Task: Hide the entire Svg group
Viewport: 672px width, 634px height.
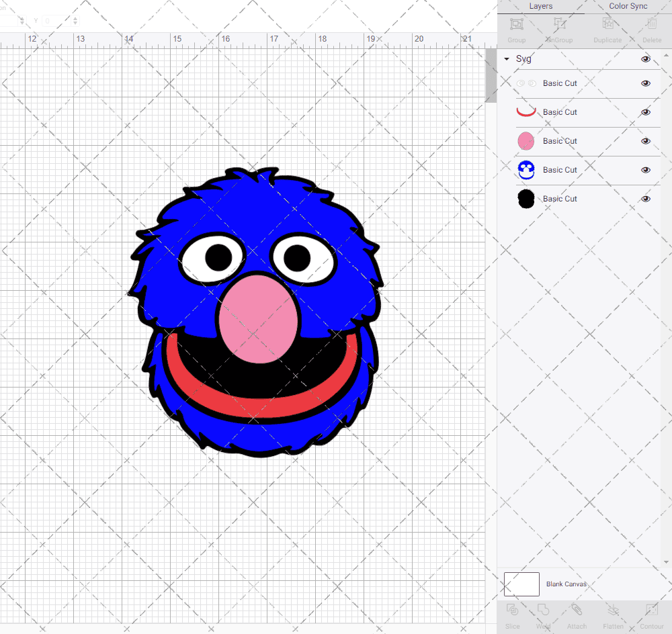Action: click(645, 59)
